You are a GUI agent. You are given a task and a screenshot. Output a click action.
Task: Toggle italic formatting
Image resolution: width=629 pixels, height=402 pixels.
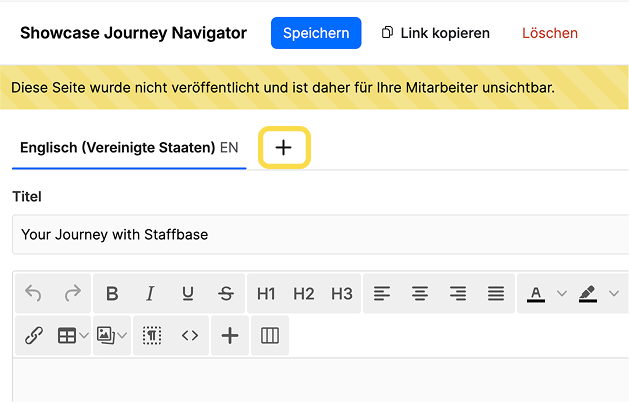150,294
